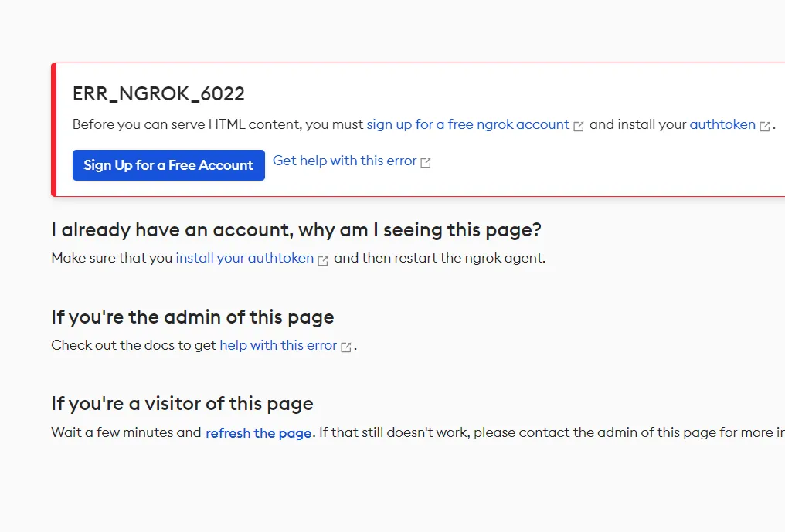Click external-link icon after ngrok account link

578,126
